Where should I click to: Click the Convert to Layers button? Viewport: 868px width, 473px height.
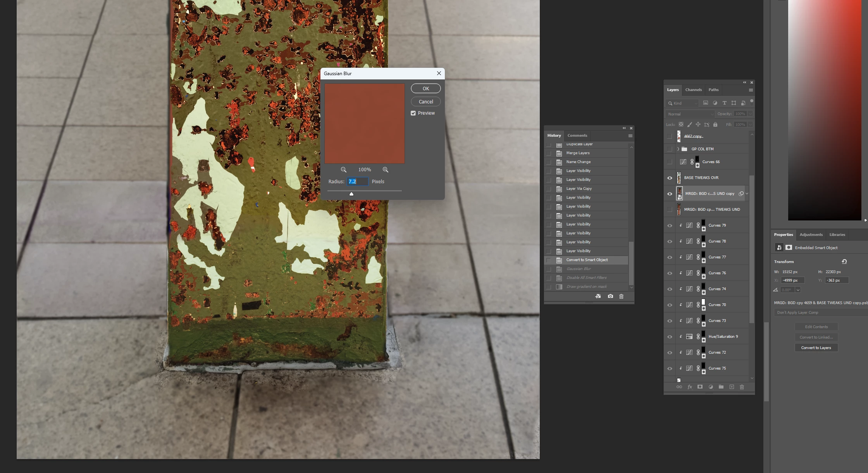tap(816, 348)
